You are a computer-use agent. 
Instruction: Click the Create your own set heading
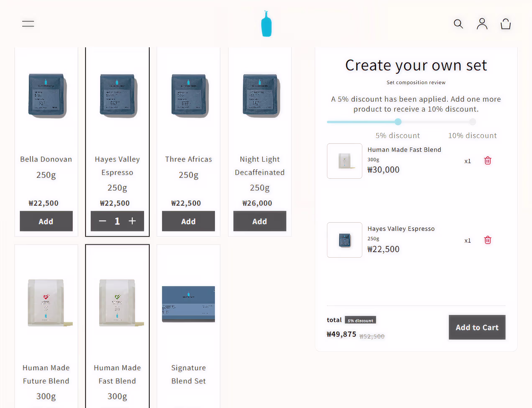(416, 65)
